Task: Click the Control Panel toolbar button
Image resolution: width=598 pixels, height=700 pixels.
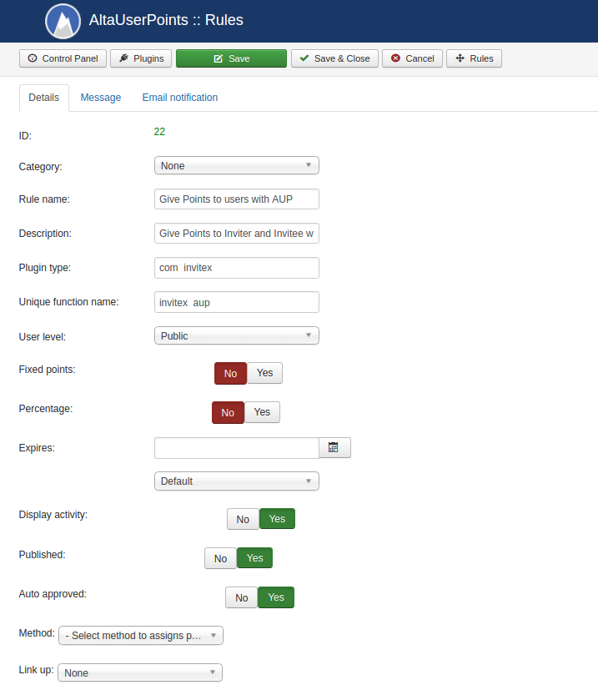Action: [63, 58]
